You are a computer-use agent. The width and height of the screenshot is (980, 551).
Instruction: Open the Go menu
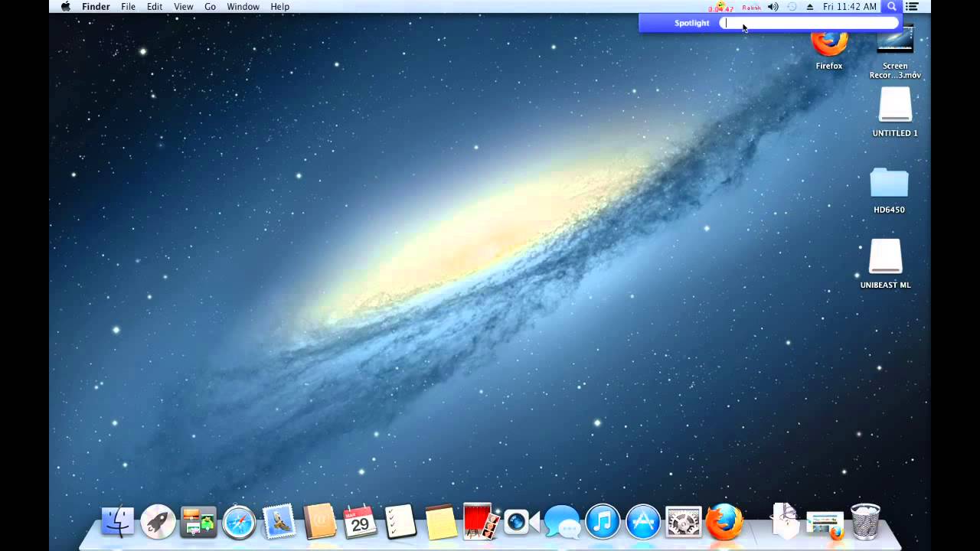pyautogui.click(x=210, y=7)
